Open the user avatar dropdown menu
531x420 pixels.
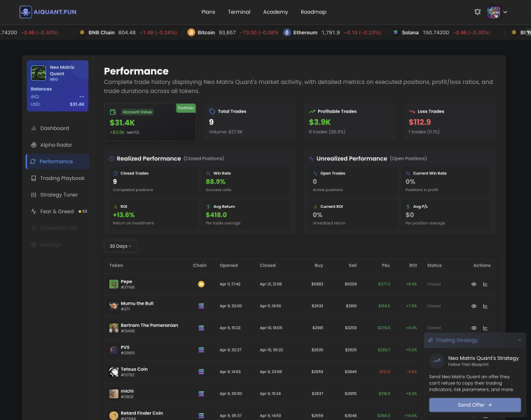tap(497, 12)
